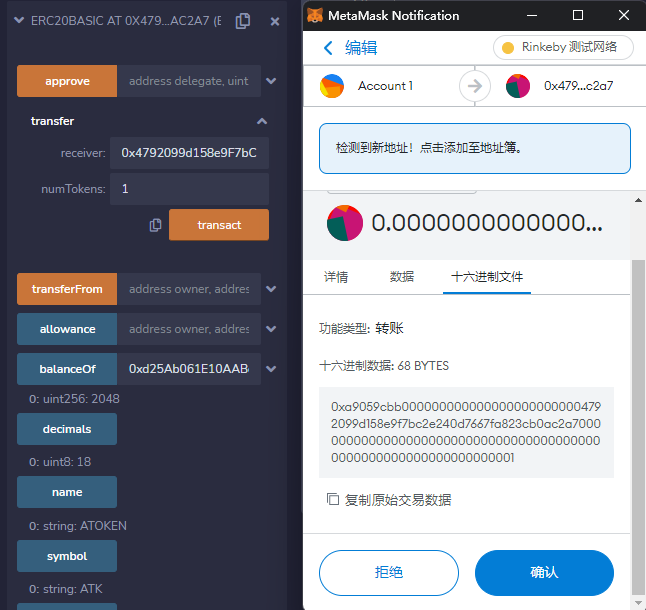Select the symbol result string ATK
This screenshot has height=610, width=646.
click(66, 589)
